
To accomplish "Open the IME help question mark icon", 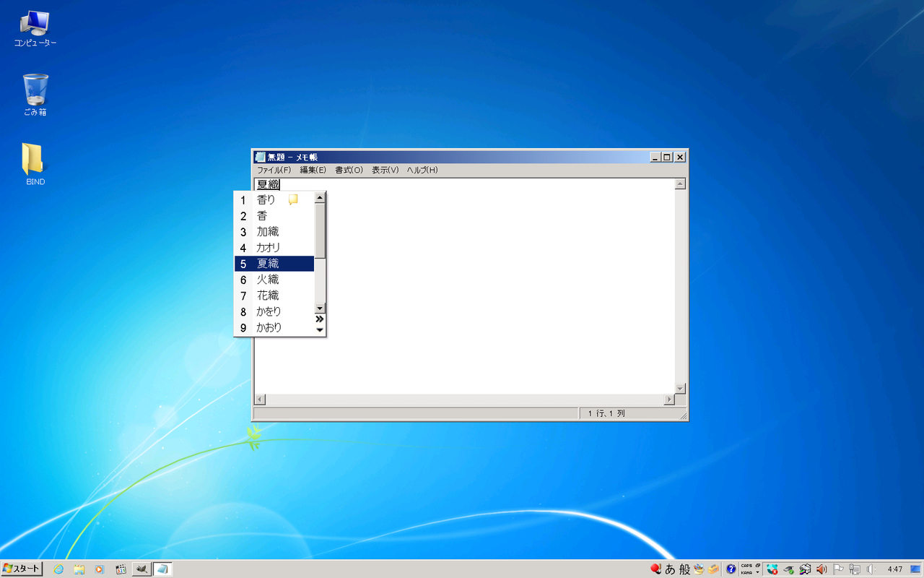I will pos(731,569).
